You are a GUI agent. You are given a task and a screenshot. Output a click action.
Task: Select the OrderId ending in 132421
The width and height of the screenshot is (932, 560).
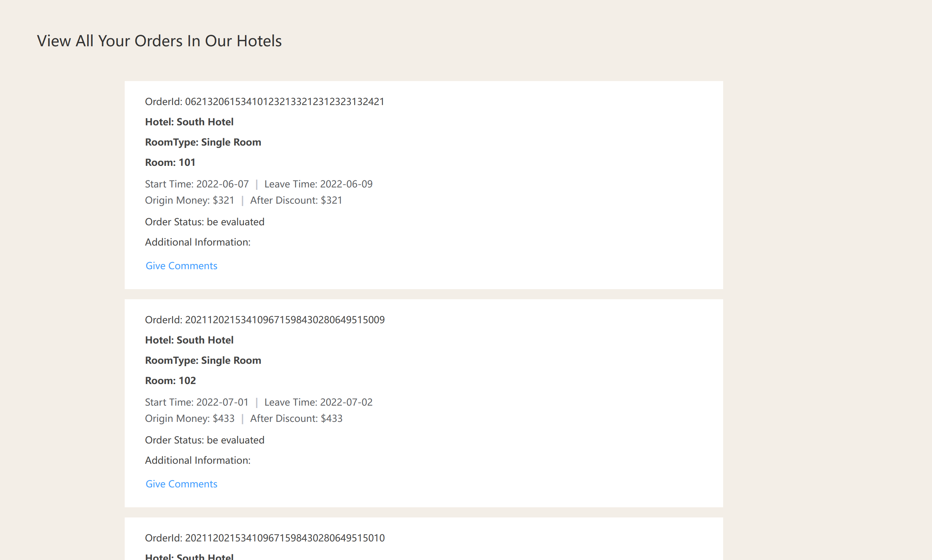pyautogui.click(x=265, y=102)
